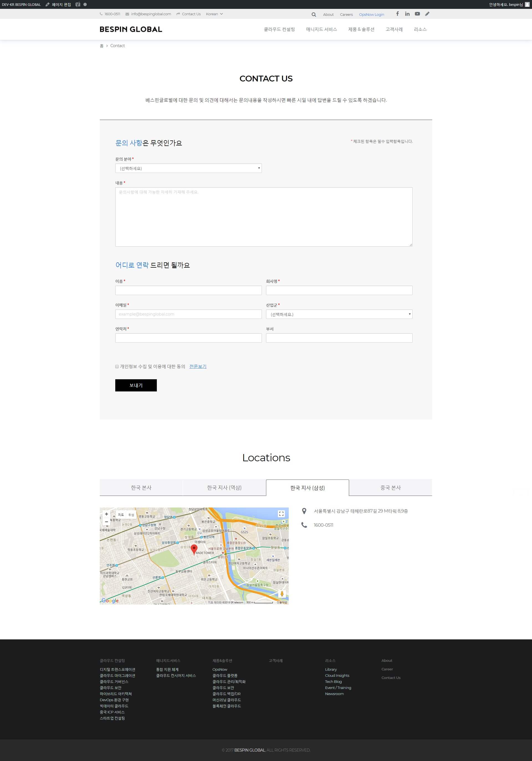Image resolution: width=532 pixels, height=761 pixels.
Task: Click the 이메일 email input field
Action: pos(189,314)
